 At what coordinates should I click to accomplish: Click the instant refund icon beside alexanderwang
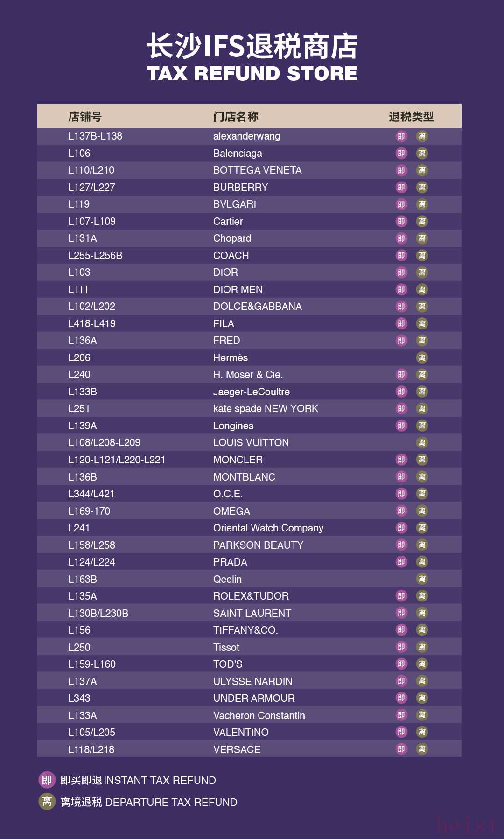(401, 136)
